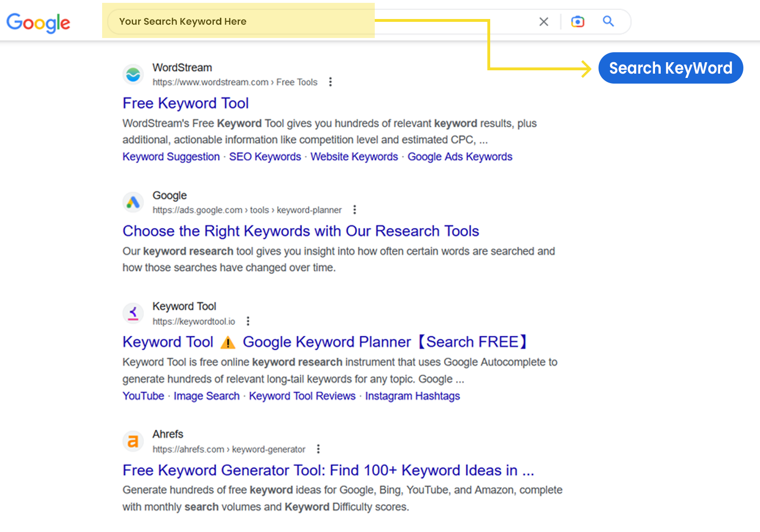The image size is (760, 532).
Task: Open more options for keywordtool.io result
Action: coord(248,322)
